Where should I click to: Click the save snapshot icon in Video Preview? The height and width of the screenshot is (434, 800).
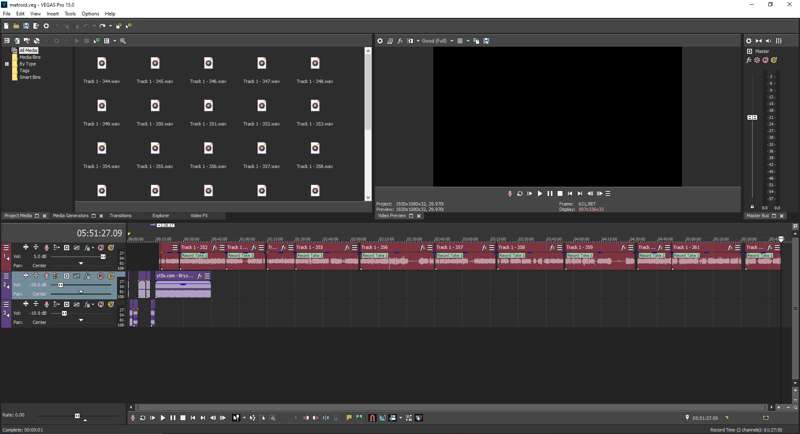click(486, 41)
